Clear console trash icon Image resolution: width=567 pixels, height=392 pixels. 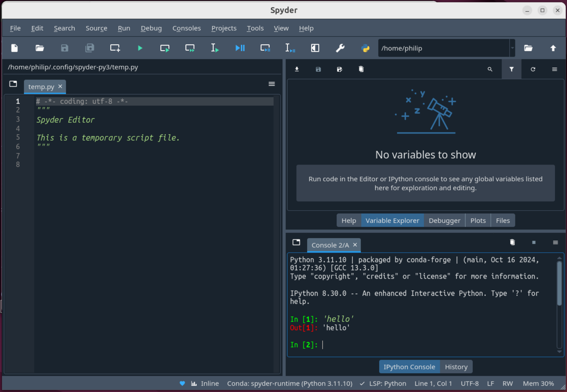coord(513,242)
